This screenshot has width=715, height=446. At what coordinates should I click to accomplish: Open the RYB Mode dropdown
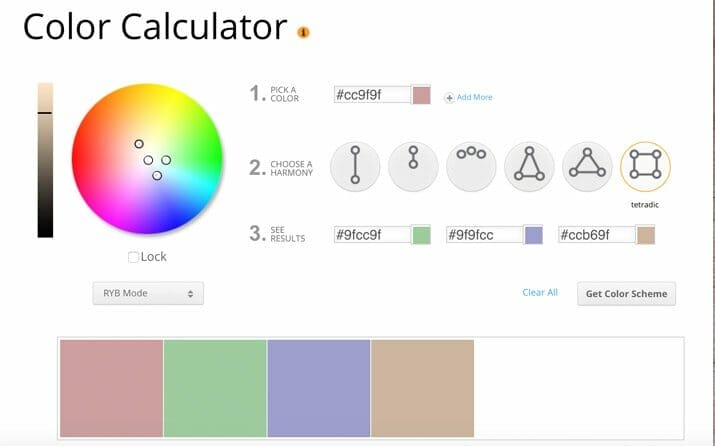[x=148, y=293]
